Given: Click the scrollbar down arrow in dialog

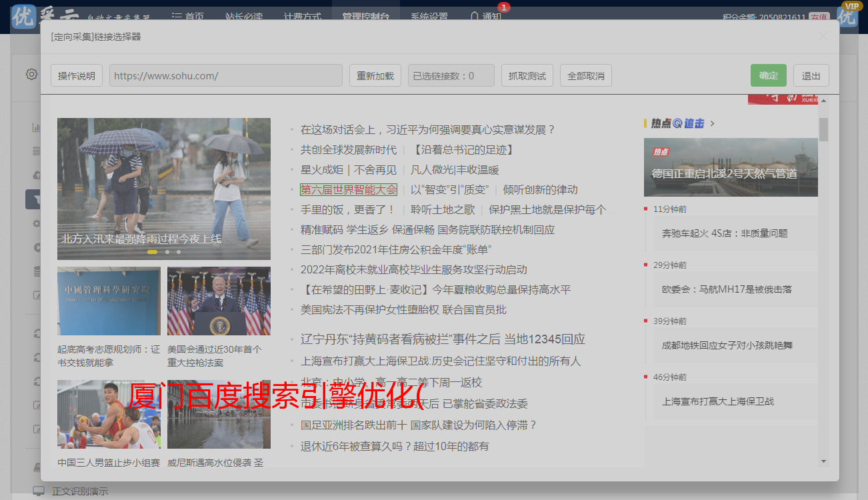Looking at the screenshot, I should [x=823, y=461].
